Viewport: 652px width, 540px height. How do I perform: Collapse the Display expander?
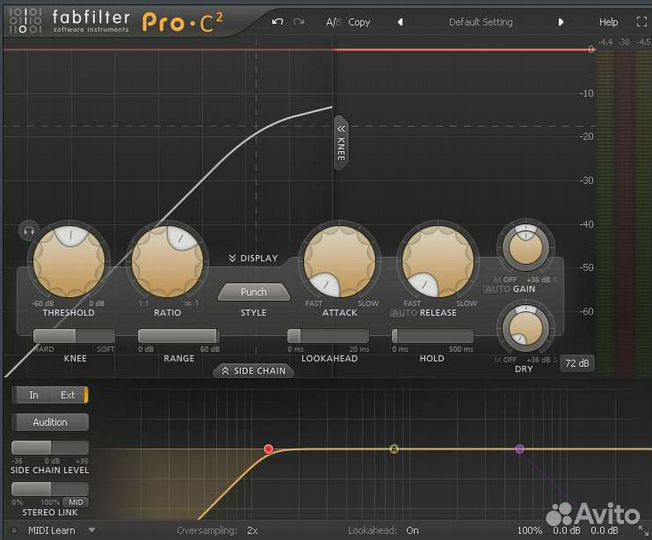pos(253,258)
